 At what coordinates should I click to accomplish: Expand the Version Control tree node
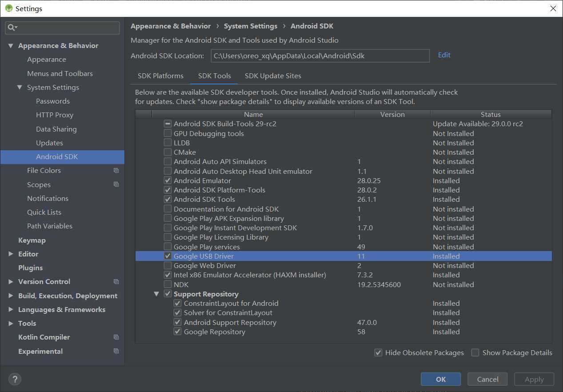pos(11,282)
